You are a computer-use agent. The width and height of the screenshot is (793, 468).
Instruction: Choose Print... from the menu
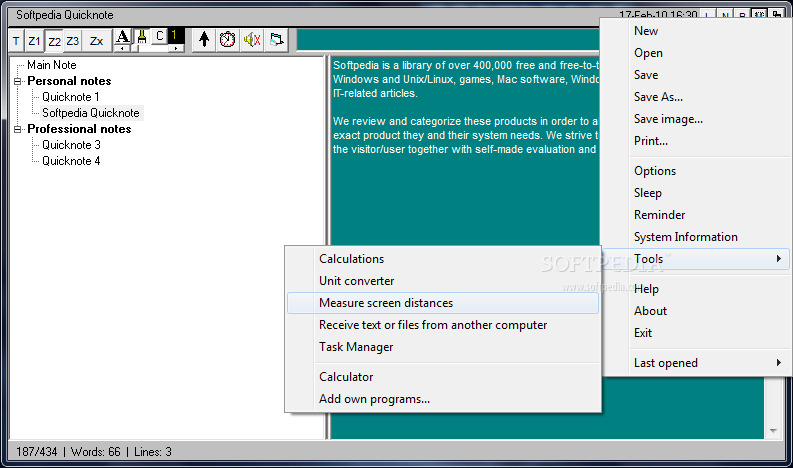[x=695, y=141]
